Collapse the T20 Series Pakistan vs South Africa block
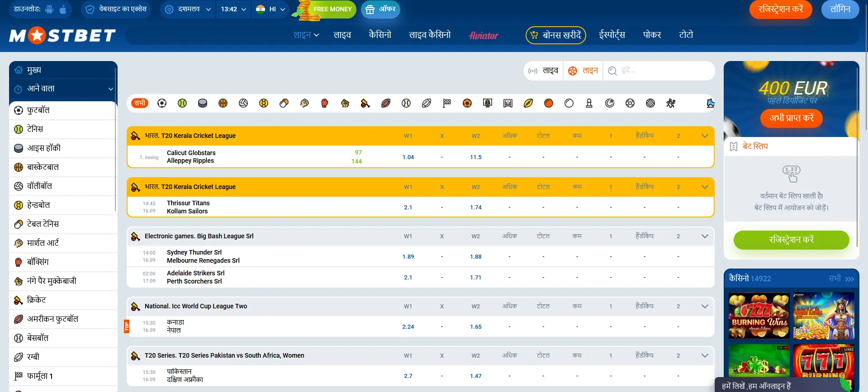868x392 pixels. [x=705, y=355]
